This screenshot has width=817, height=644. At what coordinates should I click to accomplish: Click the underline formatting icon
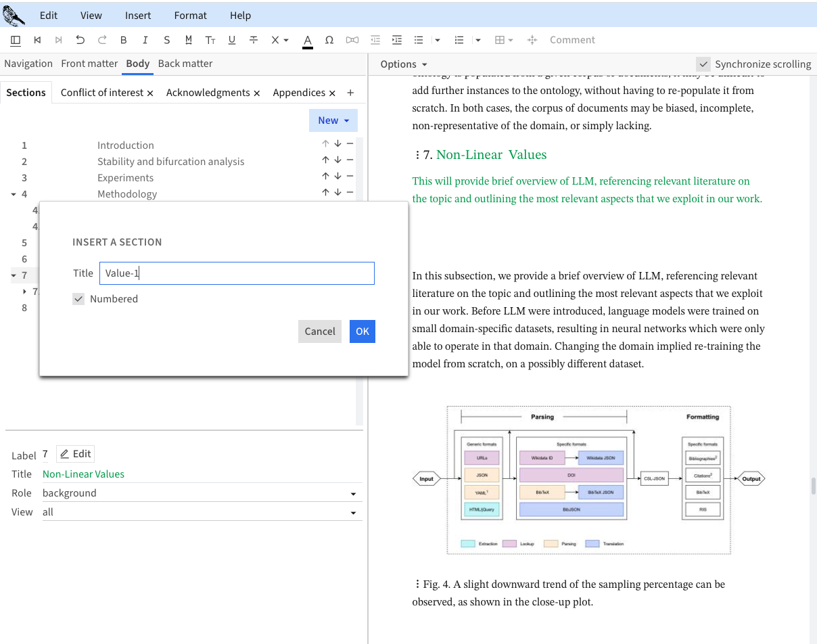(x=232, y=40)
